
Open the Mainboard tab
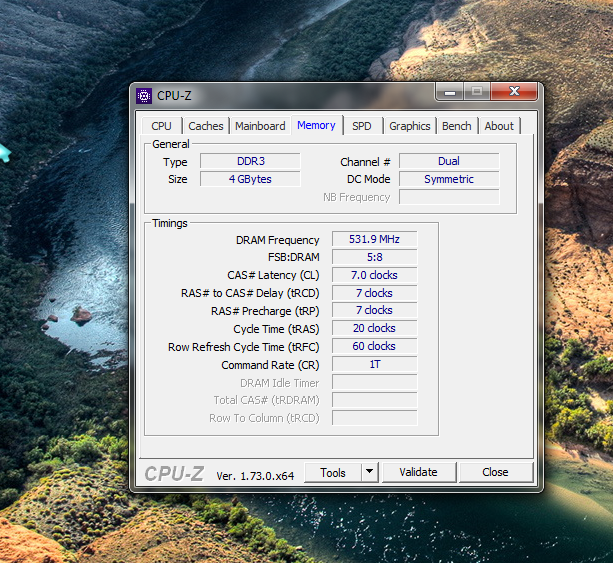click(x=260, y=126)
